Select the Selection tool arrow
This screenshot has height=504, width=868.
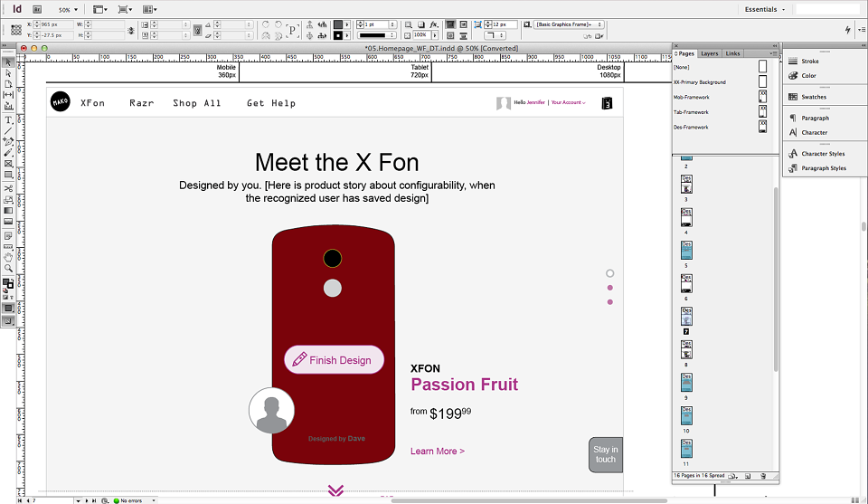coord(8,62)
